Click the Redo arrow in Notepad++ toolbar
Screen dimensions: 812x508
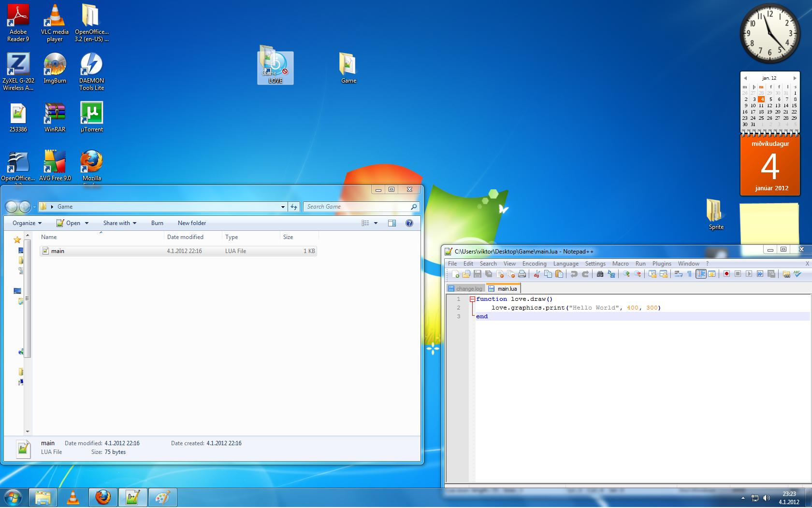(x=585, y=274)
